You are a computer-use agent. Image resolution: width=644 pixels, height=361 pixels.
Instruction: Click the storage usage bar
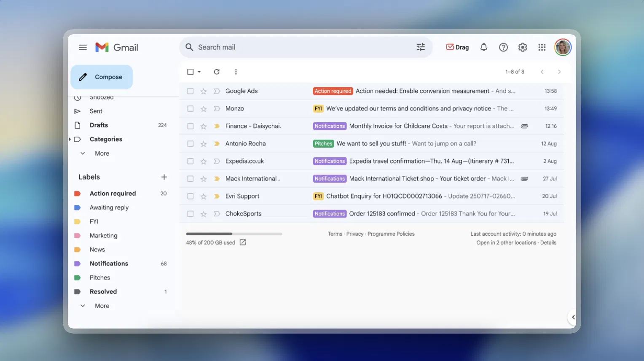233,234
